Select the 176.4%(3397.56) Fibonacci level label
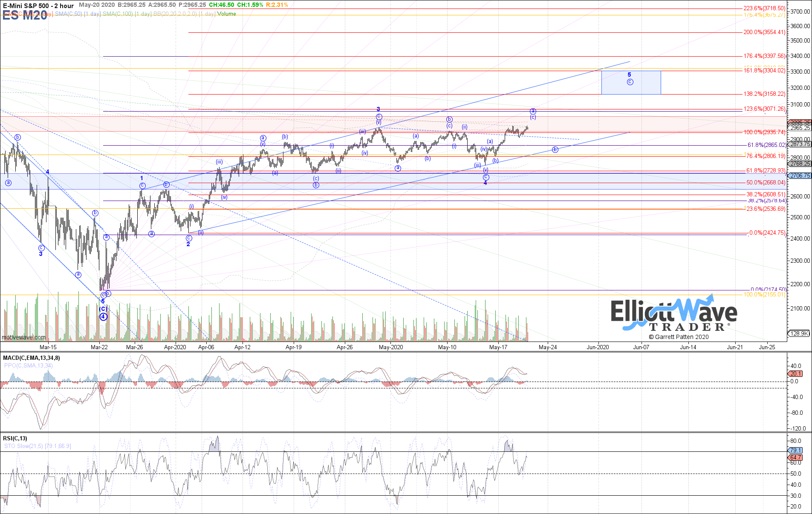Screen dimensions: 812x514 click(764, 56)
